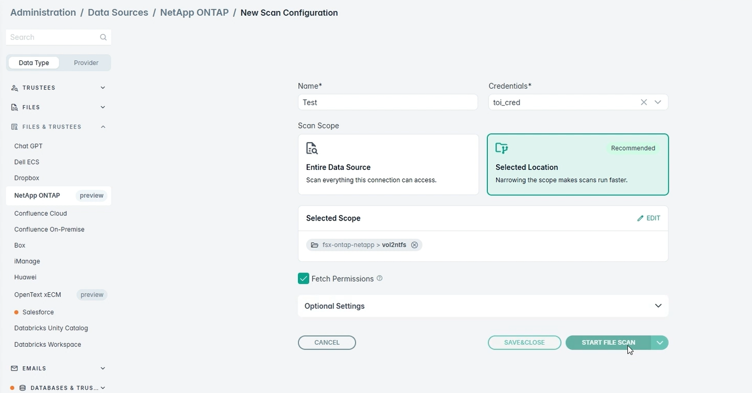Open iManage data source
752x393 pixels.
click(x=27, y=262)
